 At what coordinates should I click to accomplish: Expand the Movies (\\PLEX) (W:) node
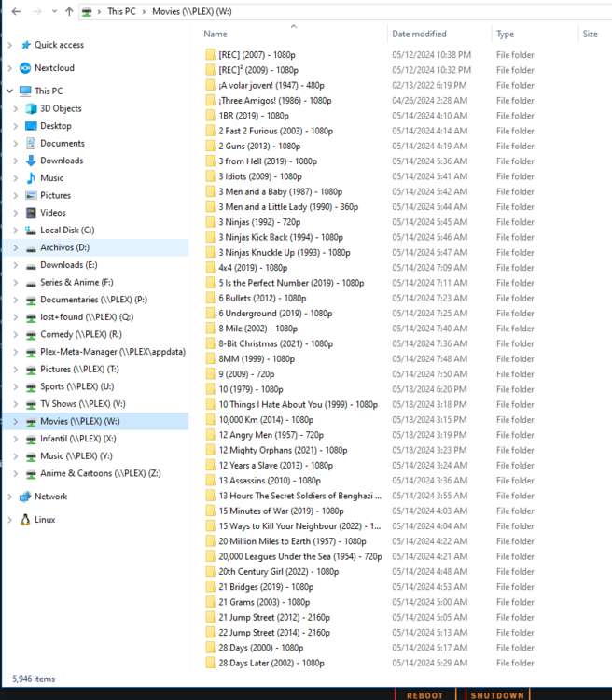coord(16,422)
